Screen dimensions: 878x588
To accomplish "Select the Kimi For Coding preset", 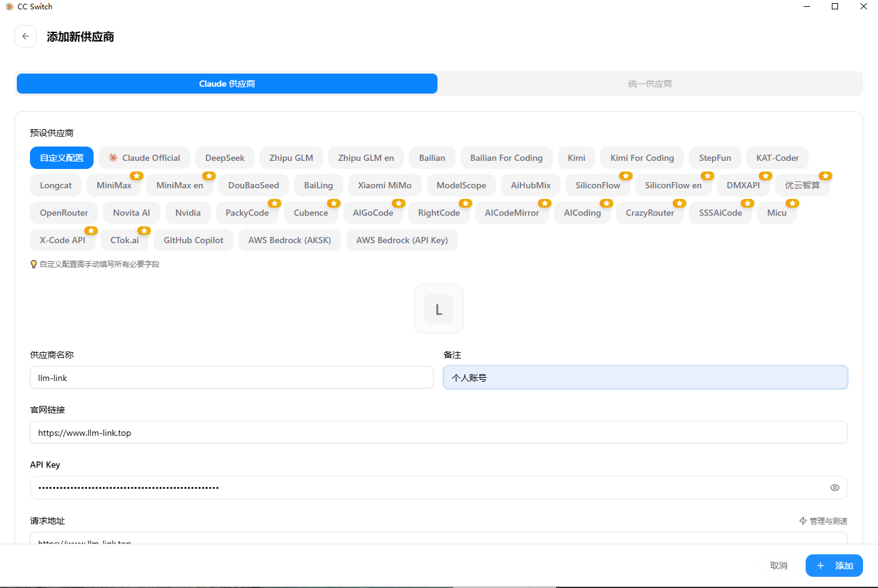I will coord(642,158).
